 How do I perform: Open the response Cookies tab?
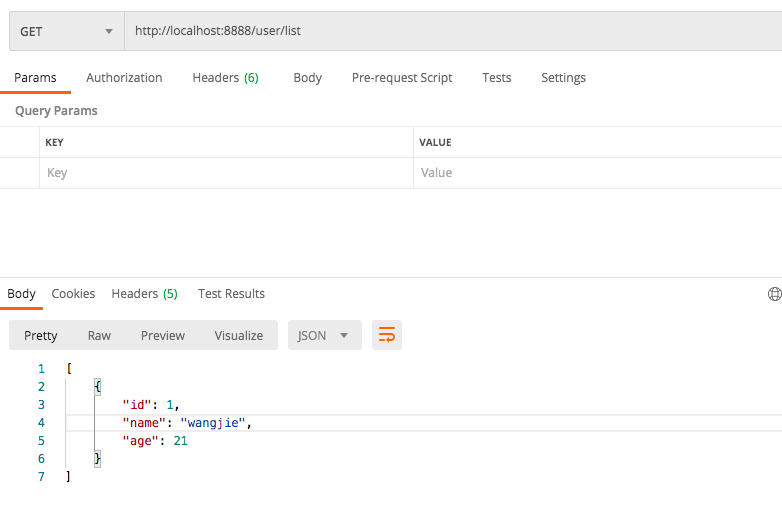pyautogui.click(x=73, y=294)
